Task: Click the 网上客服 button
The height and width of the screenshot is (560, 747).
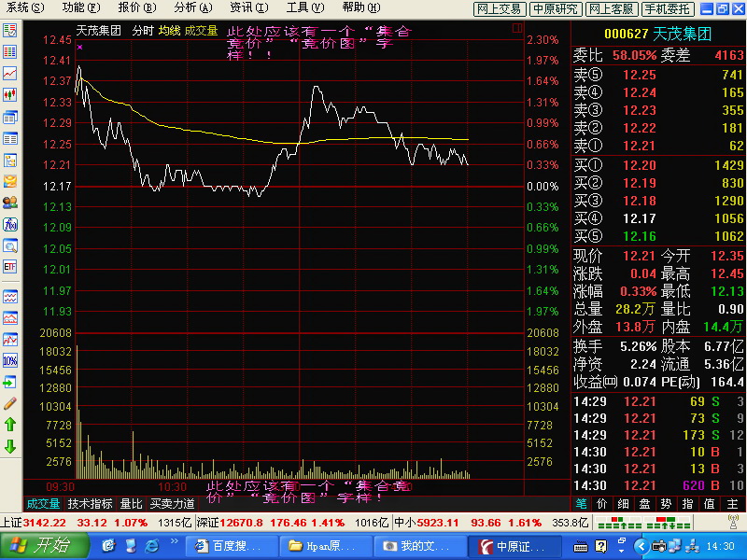Action: click(x=612, y=8)
